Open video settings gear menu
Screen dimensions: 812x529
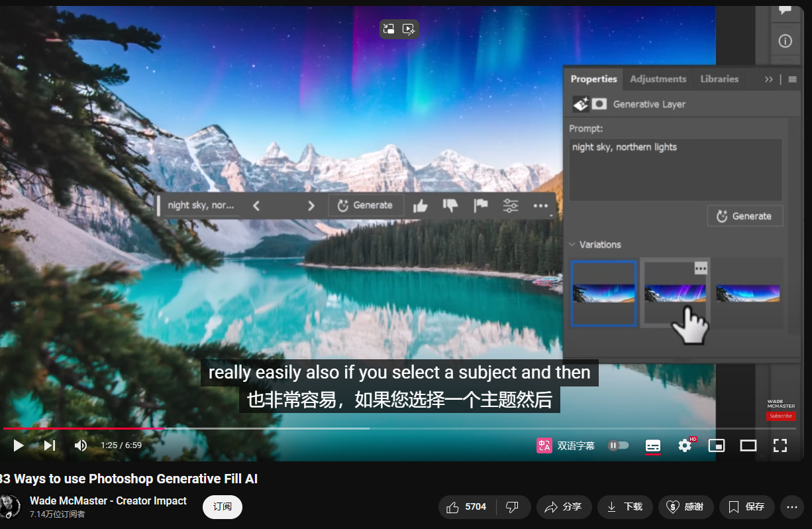[x=685, y=445]
